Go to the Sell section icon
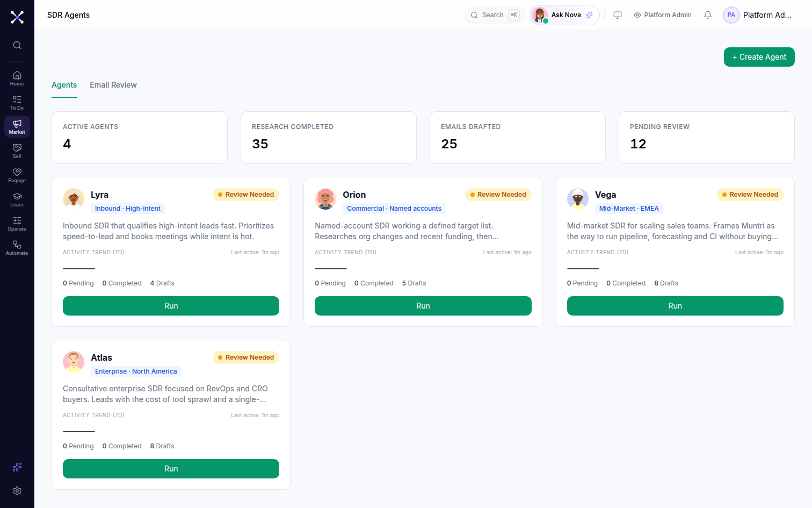This screenshot has width=812, height=508. pos(17,151)
